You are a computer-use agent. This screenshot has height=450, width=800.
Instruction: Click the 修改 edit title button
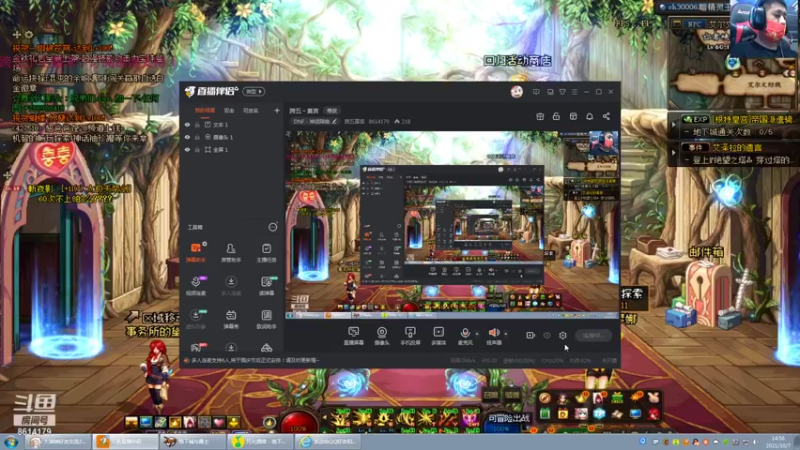click(x=332, y=111)
